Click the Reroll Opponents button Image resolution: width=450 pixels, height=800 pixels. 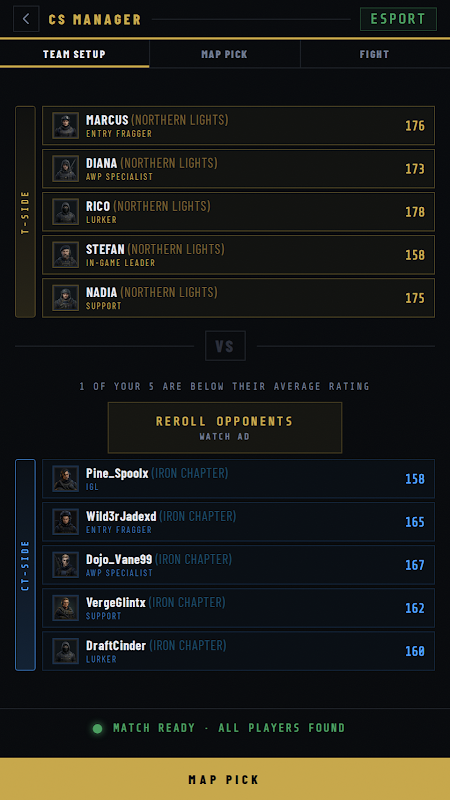click(225, 428)
